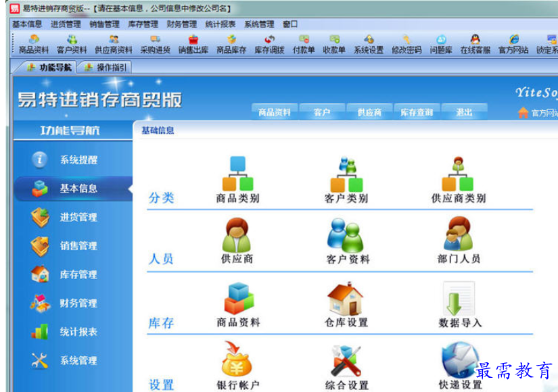Click 退出 banner button

coord(464,112)
